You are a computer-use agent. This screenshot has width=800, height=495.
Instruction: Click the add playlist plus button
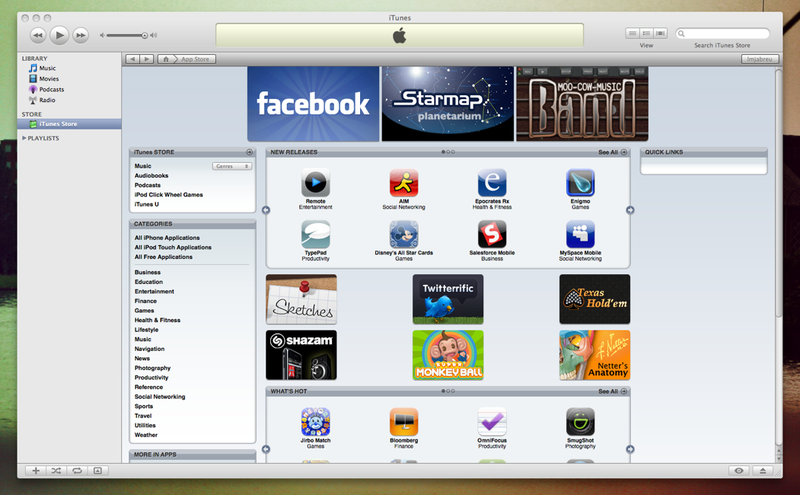pos(36,471)
